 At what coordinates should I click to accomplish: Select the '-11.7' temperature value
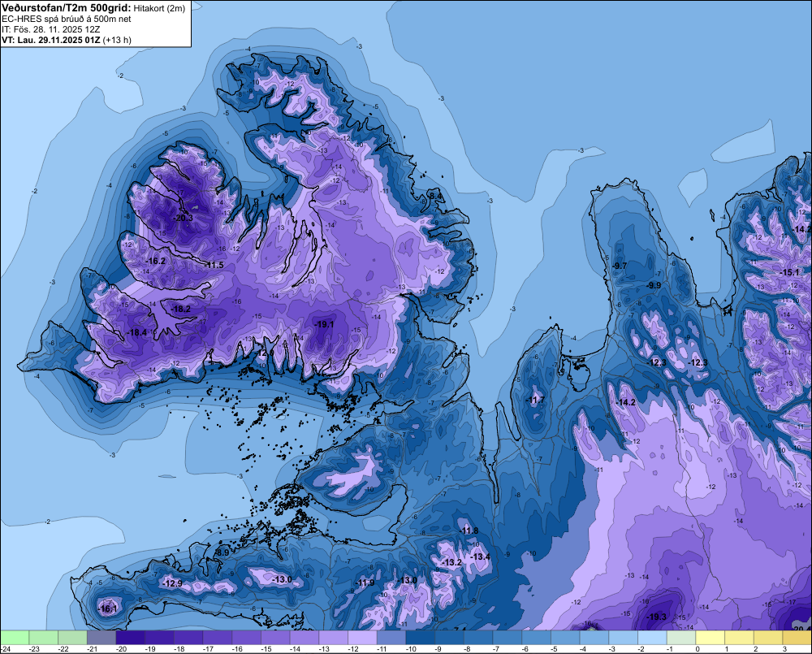point(535,400)
